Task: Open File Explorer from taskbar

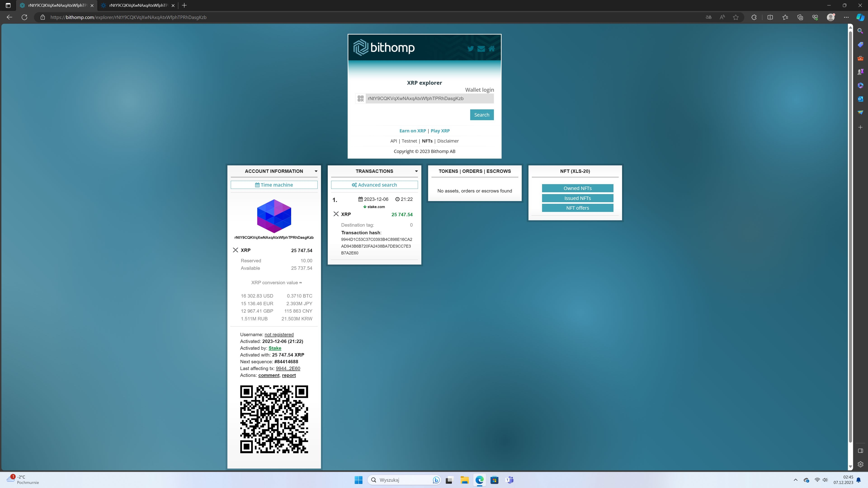Action: [464, 480]
